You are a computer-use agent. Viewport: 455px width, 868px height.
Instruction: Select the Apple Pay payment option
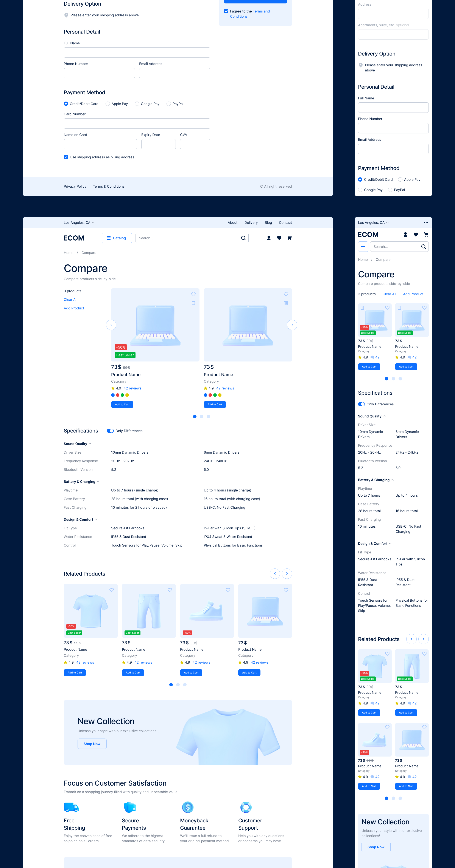point(108,103)
